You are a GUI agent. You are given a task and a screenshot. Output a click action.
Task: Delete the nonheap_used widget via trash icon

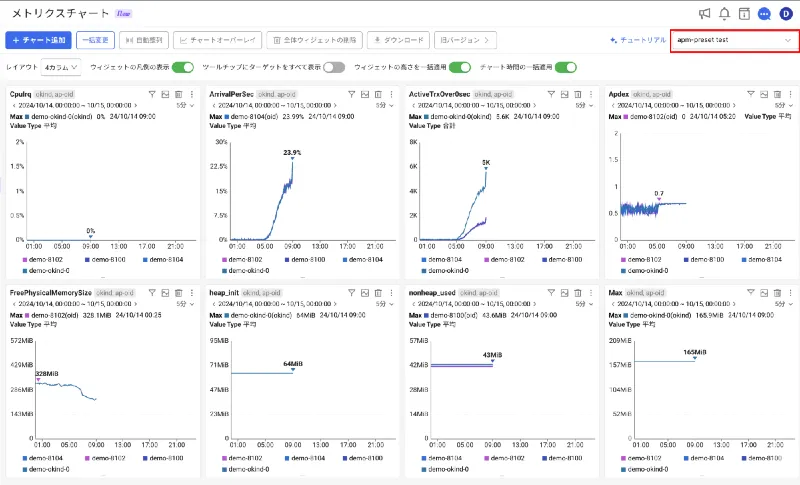pyautogui.click(x=578, y=293)
